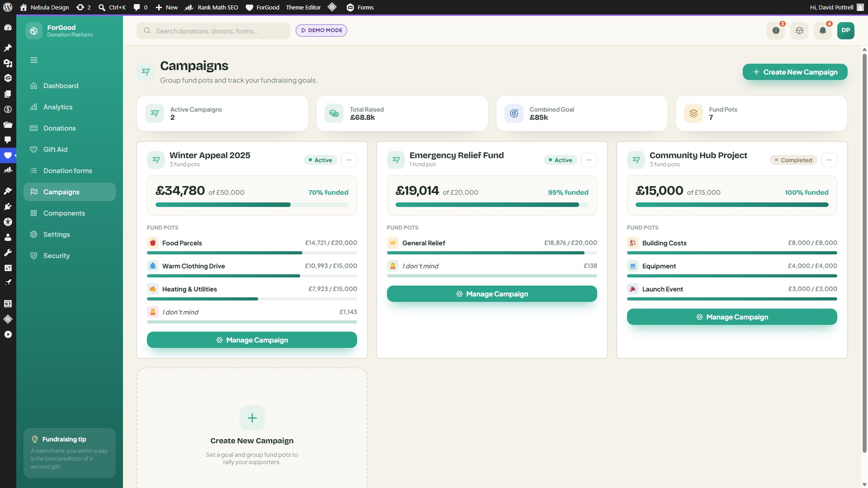Click WordPress dashboard gauge icon in admin sidebar
The width and height of the screenshot is (868, 488).
coord(8,28)
